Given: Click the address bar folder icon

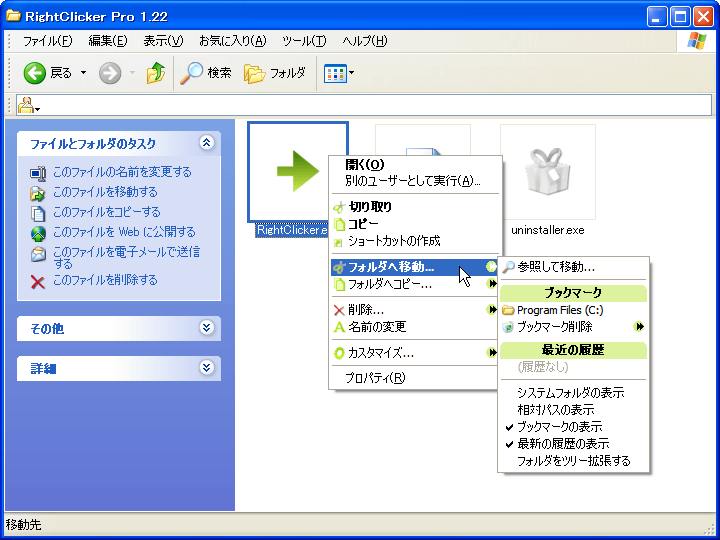Looking at the screenshot, I should tap(26, 105).
